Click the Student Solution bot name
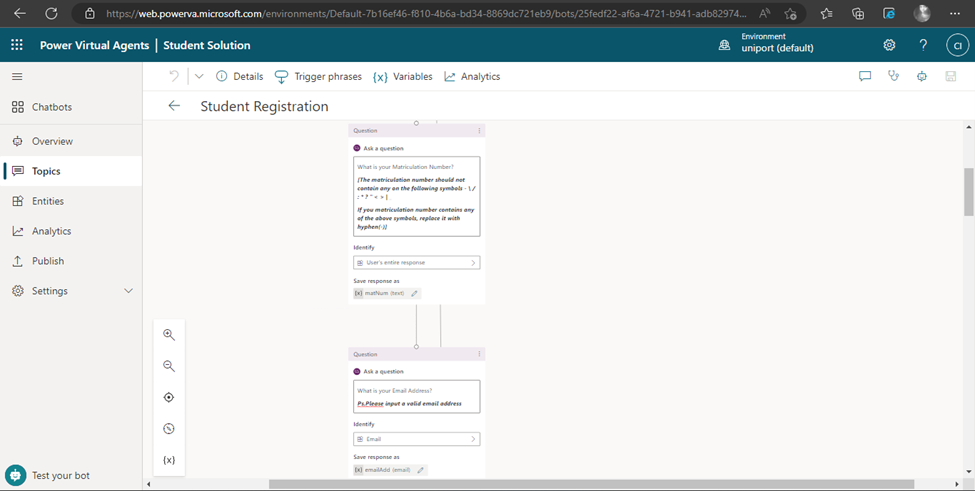This screenshot has width=975, height=491. pyautogui.click(x=207, y=45)
